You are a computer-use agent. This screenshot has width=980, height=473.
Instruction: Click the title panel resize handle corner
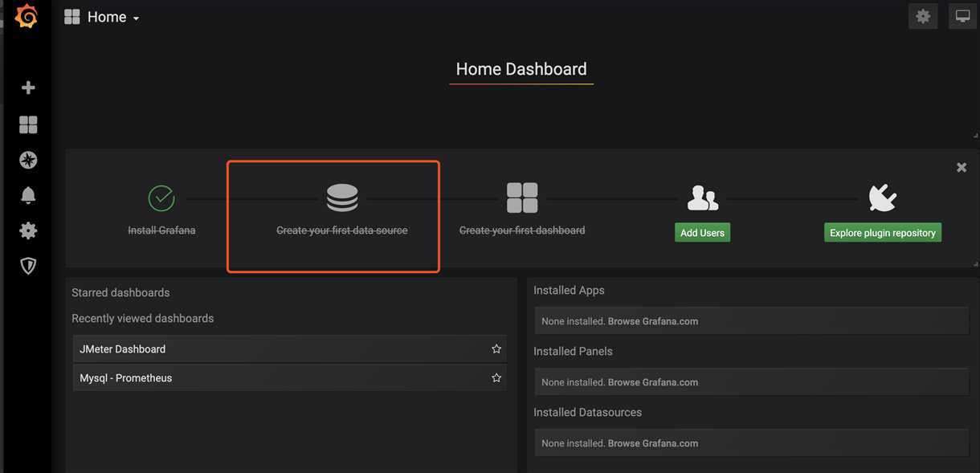pos(976,135)
